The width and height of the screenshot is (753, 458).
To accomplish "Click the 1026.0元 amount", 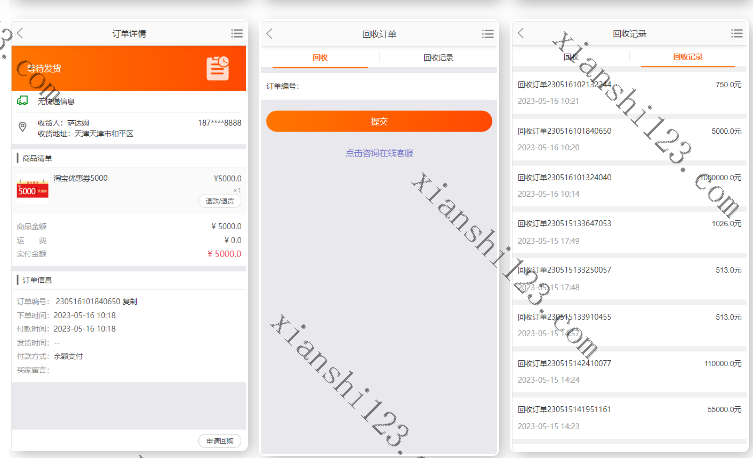I will [x=727, y=223].
